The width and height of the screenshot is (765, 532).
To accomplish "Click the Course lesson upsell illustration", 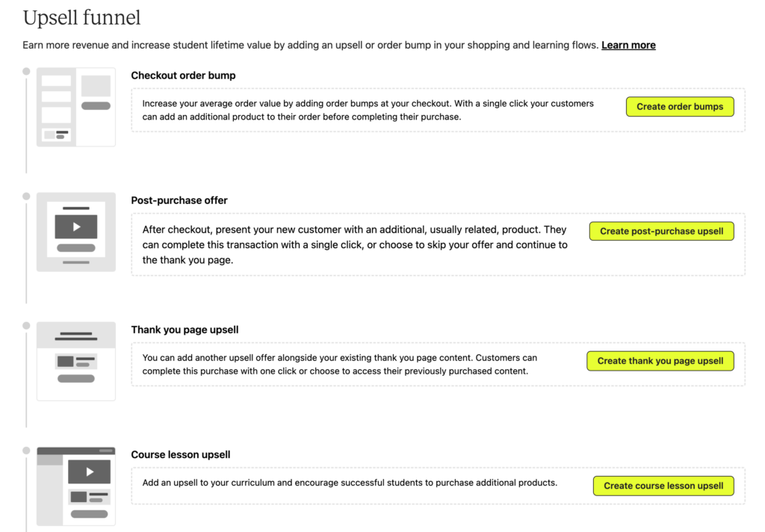I will [76, 486].
